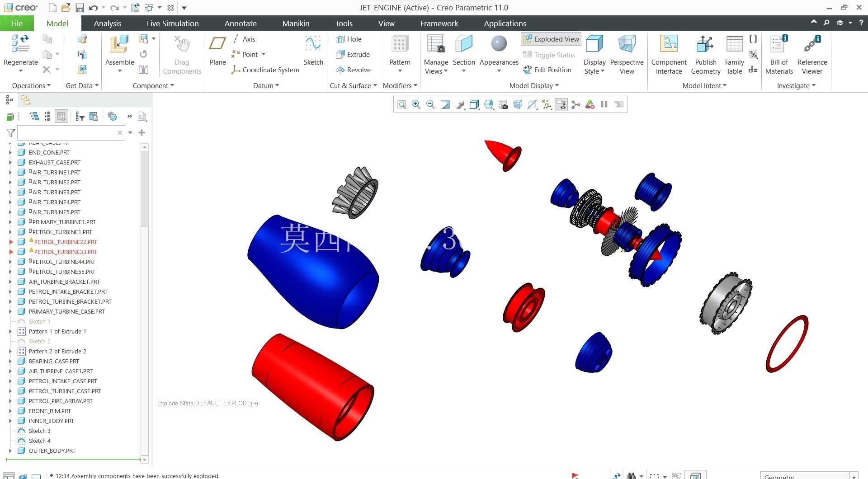Viewport: 868px width, 479px height.
Task: Click the Coordinate System tool
Action: [265, 70]
